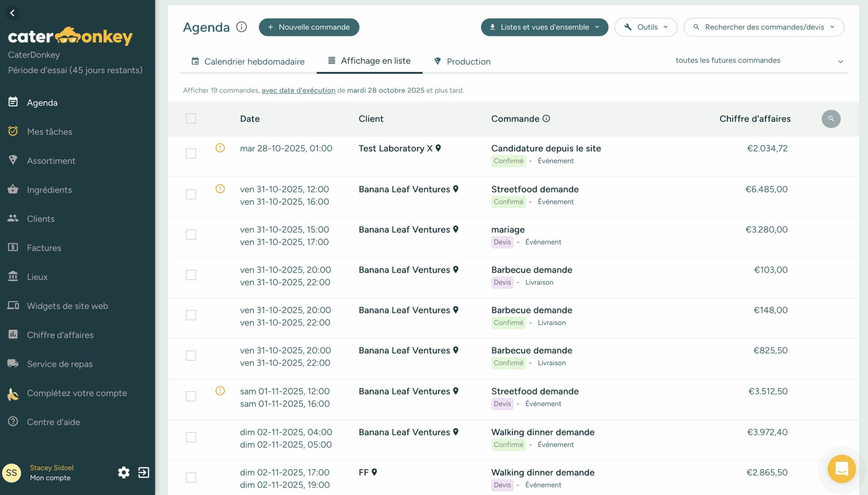Click the Nouvelle commande button
The image size is (868, 495).
309,27
